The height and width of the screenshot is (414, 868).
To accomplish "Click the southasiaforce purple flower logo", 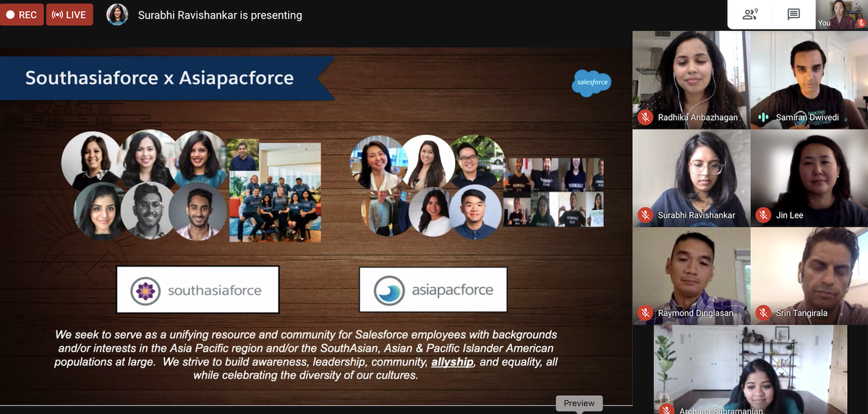I will click(147, 290).
